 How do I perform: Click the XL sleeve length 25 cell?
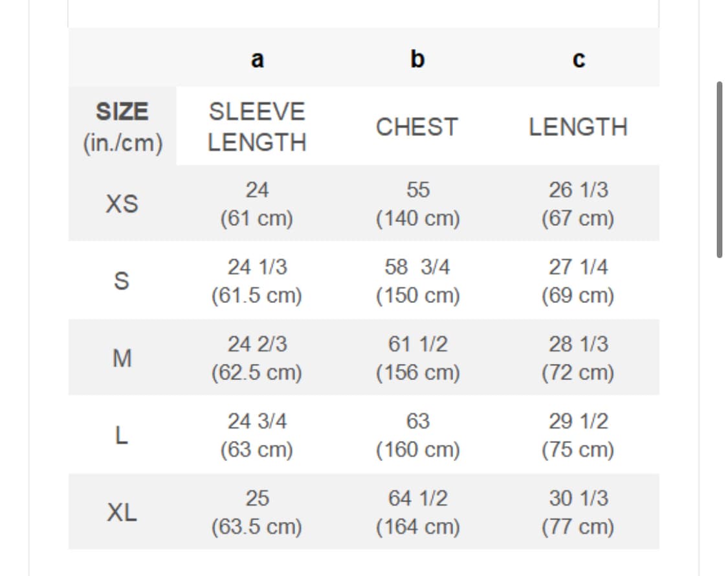pyautogui.click(x=257, y=512)
